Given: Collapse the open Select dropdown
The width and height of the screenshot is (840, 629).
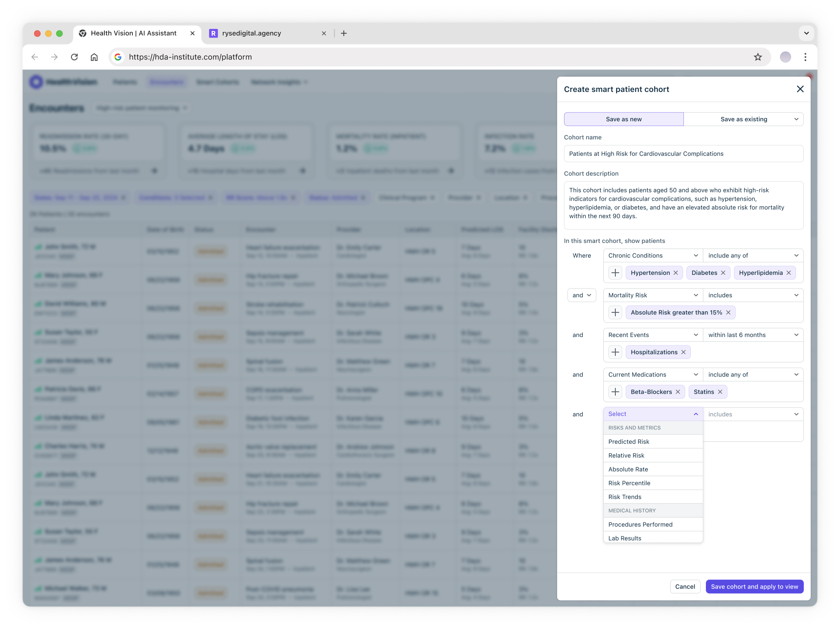Looking at the screenshot, I should (x=653, y=414).
